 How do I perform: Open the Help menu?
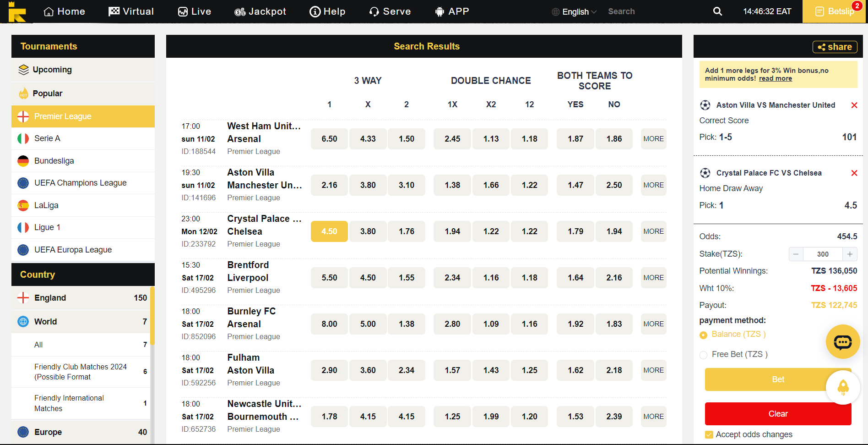(327, 11)
